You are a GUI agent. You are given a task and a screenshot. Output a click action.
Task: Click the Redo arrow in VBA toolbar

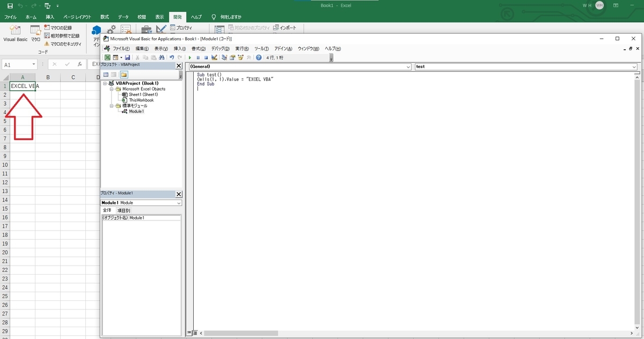[x=180, y=57]
